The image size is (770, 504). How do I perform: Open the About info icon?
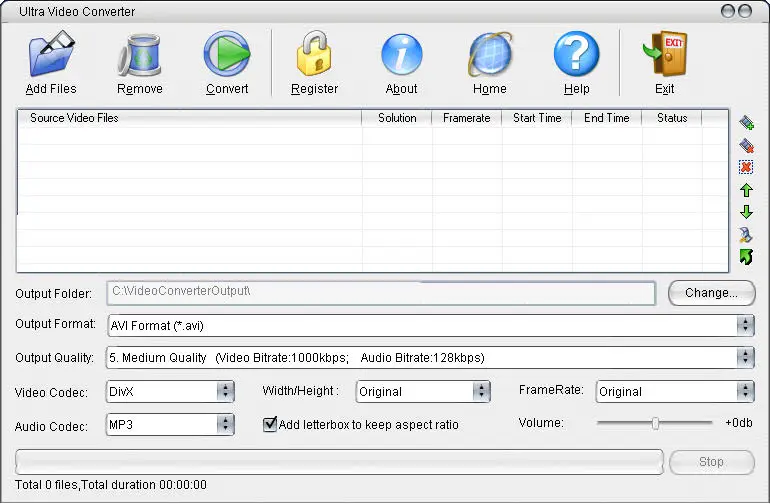coord(402,54)
